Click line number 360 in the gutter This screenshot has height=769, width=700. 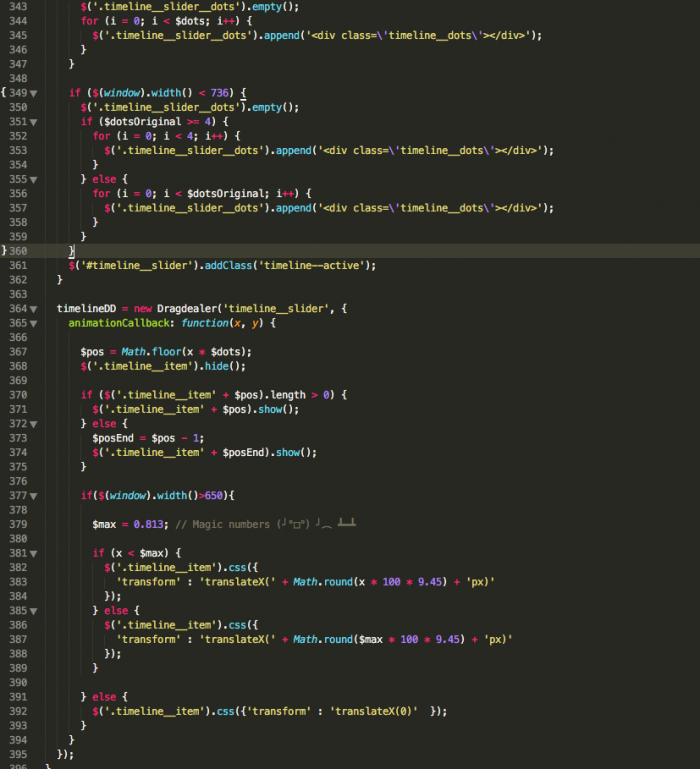(x=18, y=251)
